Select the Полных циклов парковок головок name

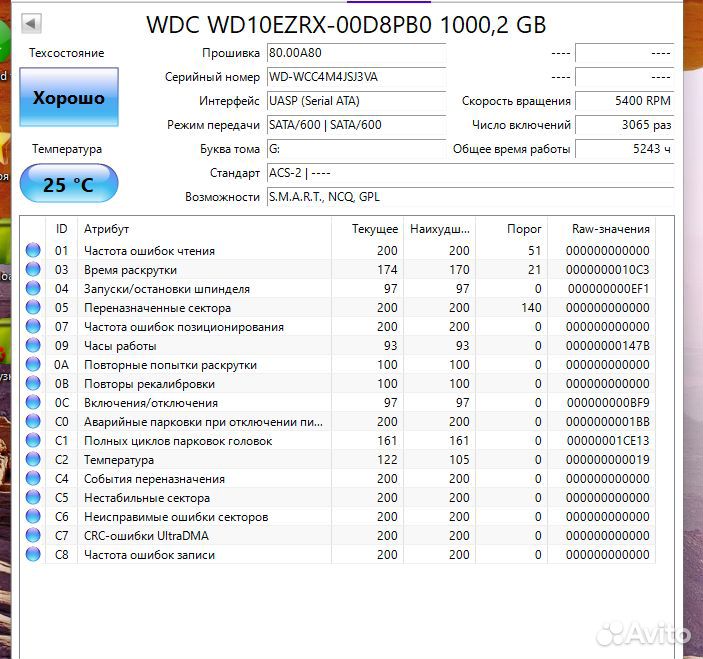pyautogui.click(x=178, y=441)
